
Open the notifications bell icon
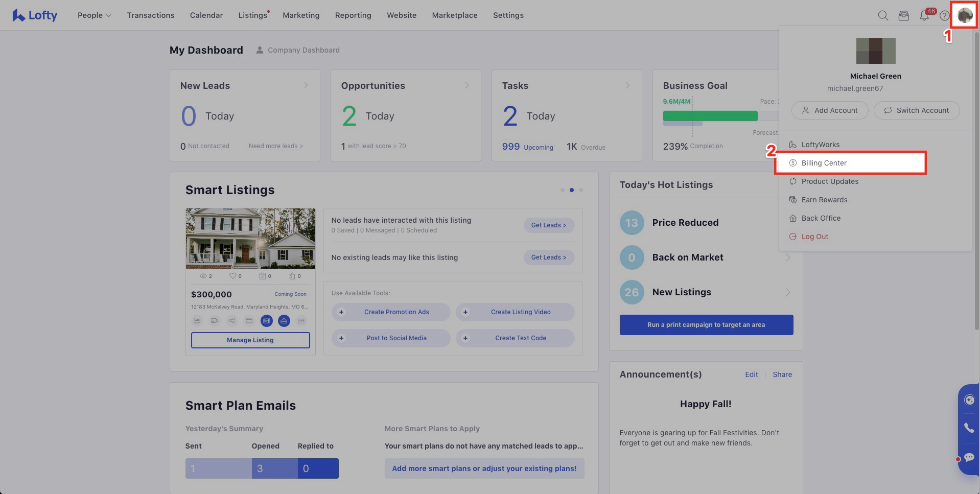924,16
